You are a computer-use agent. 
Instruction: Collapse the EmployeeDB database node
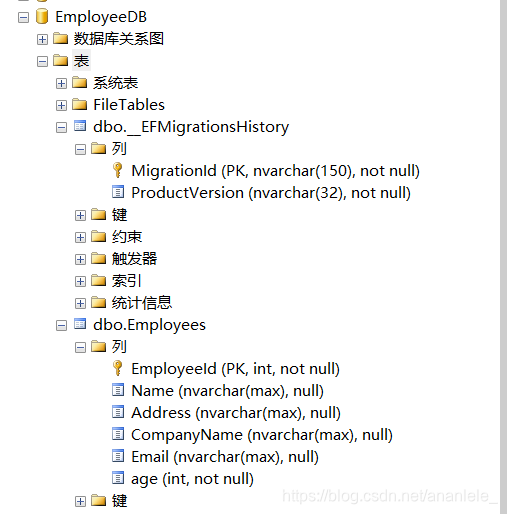tap(23, 17)
